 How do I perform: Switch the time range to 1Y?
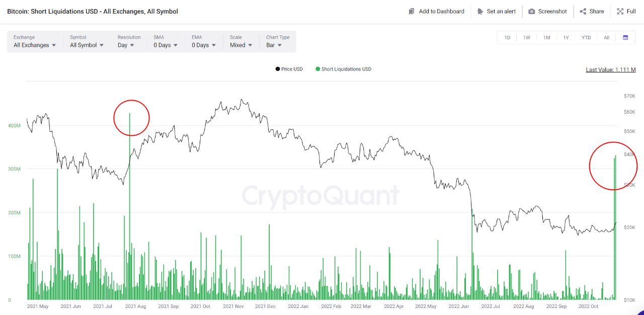point(567,37)
